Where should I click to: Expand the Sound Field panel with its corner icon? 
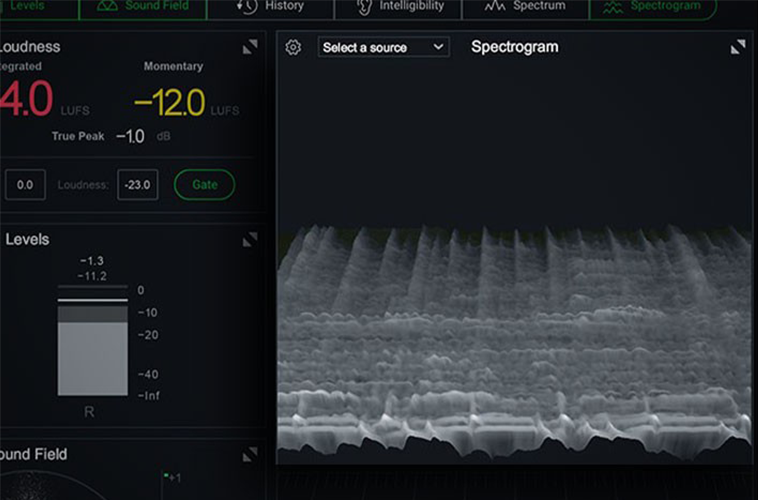coord(250,455)
